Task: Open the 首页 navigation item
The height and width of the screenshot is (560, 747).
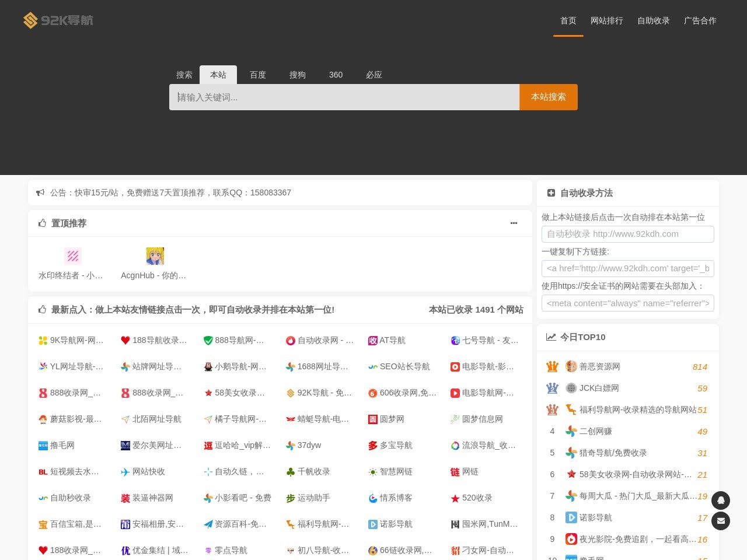Action: pyautogui.click(x=568, y=20)
